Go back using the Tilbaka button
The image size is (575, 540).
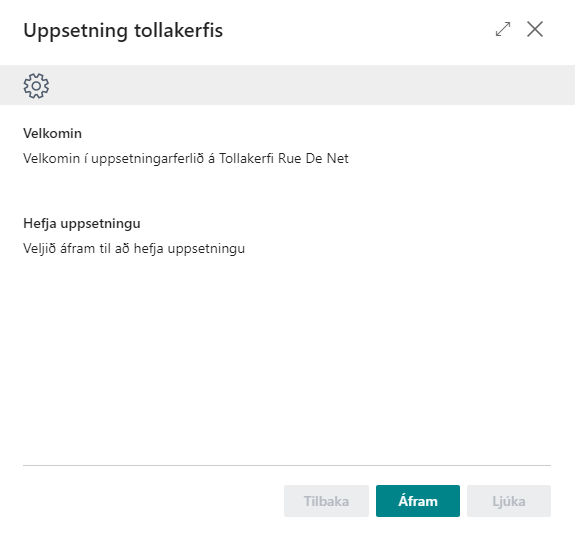coord(326,501)
